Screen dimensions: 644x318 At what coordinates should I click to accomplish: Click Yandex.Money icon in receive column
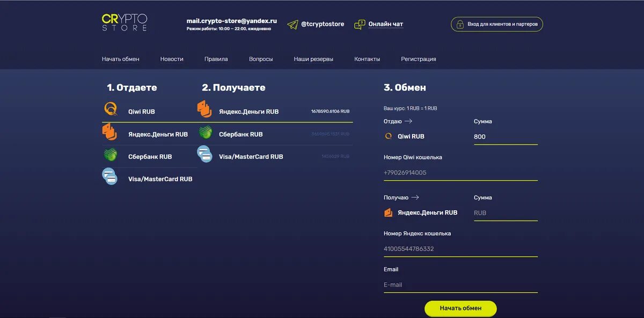[x=204, y=109]
